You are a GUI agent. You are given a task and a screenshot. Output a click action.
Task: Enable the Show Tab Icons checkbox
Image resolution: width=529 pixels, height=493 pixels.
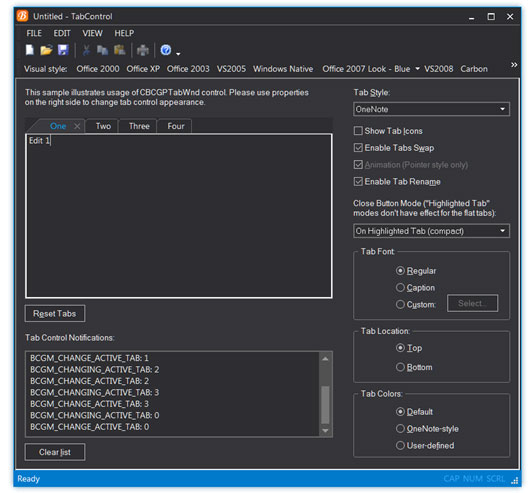pyautogui.click(x=358, y=131)
